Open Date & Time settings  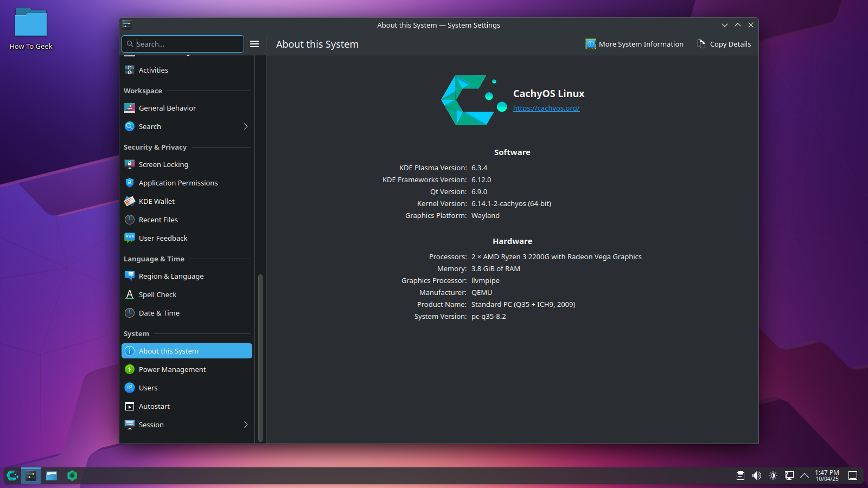[159, 313]
